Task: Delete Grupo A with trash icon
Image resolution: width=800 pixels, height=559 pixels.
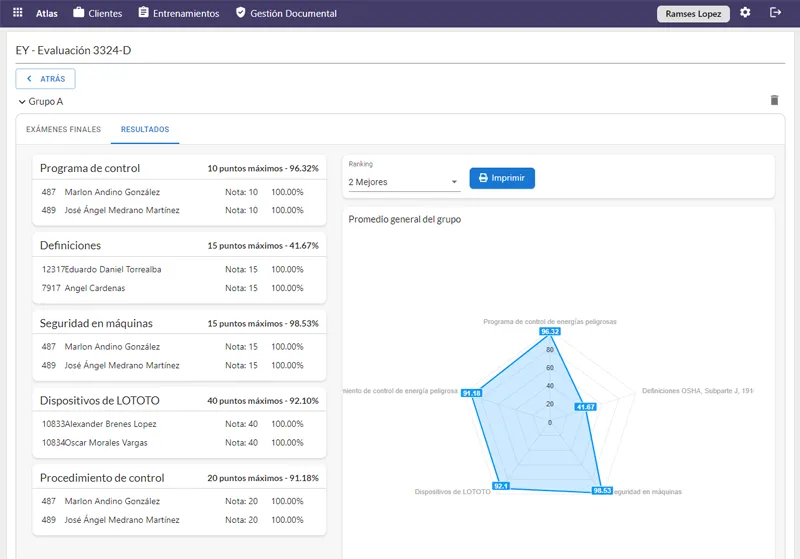Action: tap(773, 101)
